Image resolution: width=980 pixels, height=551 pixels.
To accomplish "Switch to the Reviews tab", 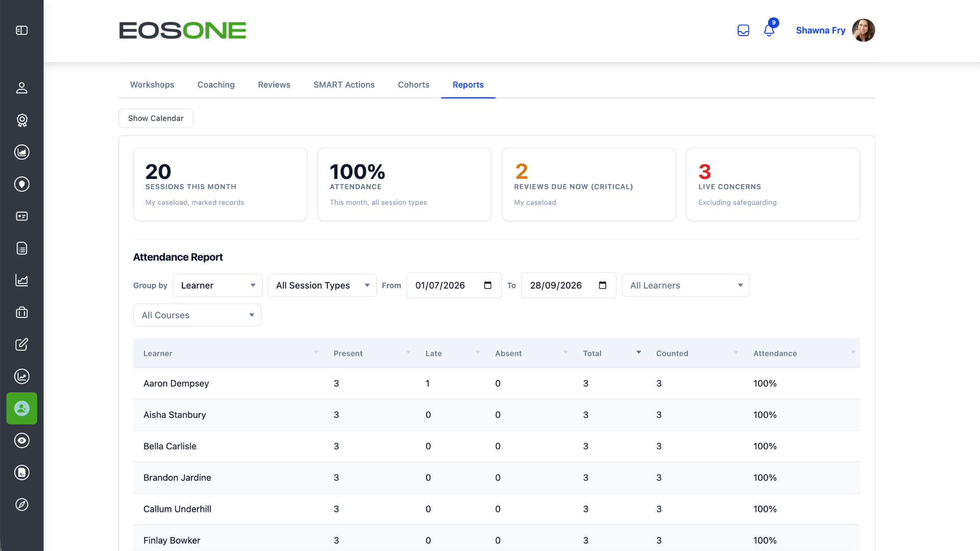I will pos(274,85).
